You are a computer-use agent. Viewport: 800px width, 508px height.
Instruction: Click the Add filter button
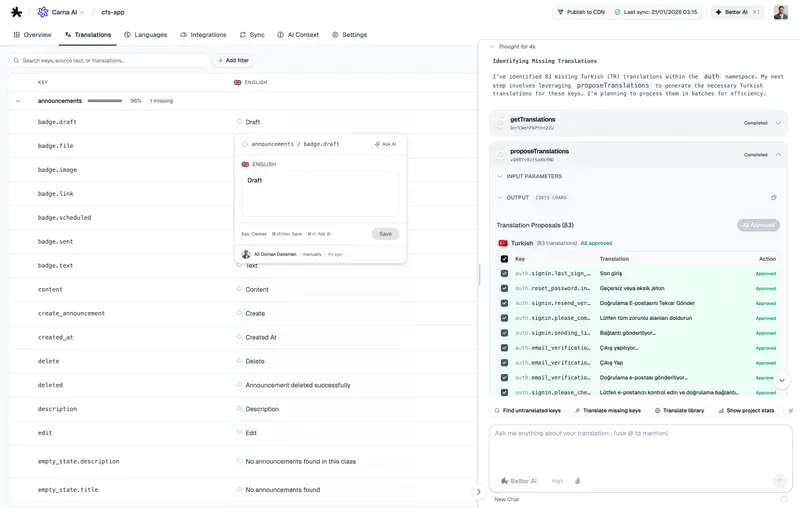point(232,61)
